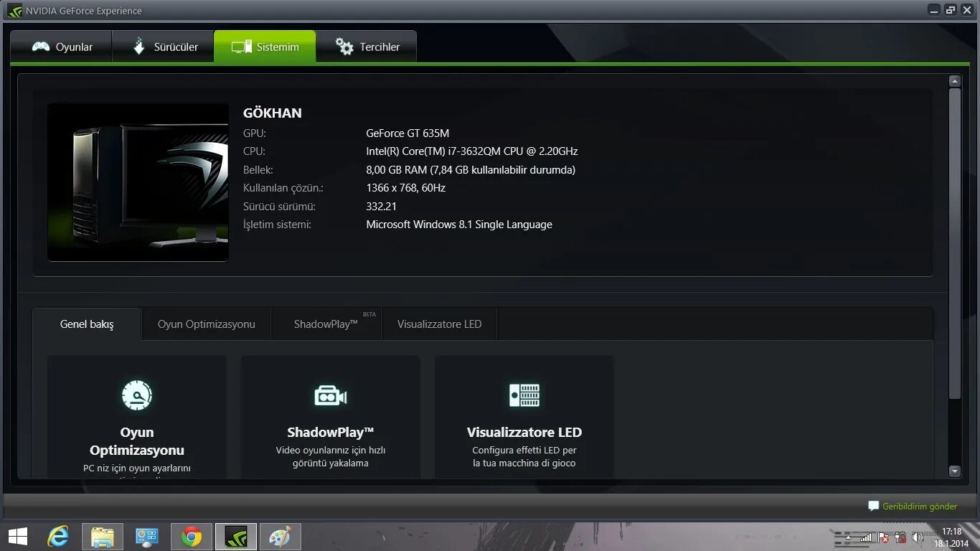Launch Internet Explorer from taskbar
Viewport: 980px width, 551px height.
(x=58, y=537)
